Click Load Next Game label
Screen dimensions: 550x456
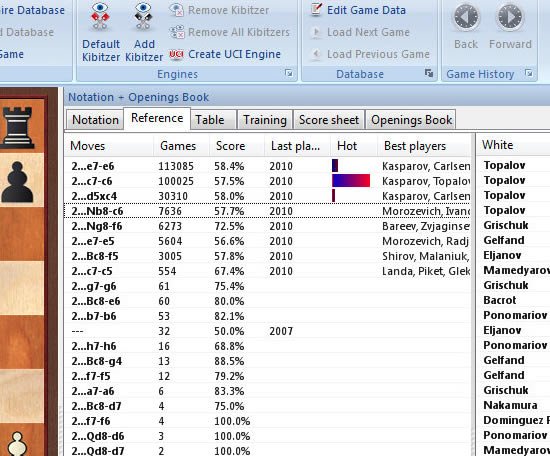[x=368, y=32]
